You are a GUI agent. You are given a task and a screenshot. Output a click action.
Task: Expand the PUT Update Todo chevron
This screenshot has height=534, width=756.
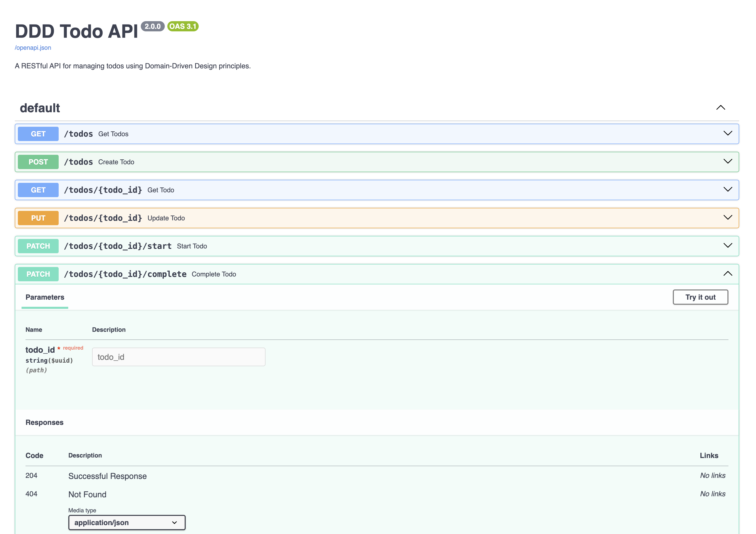coord(727,217)
